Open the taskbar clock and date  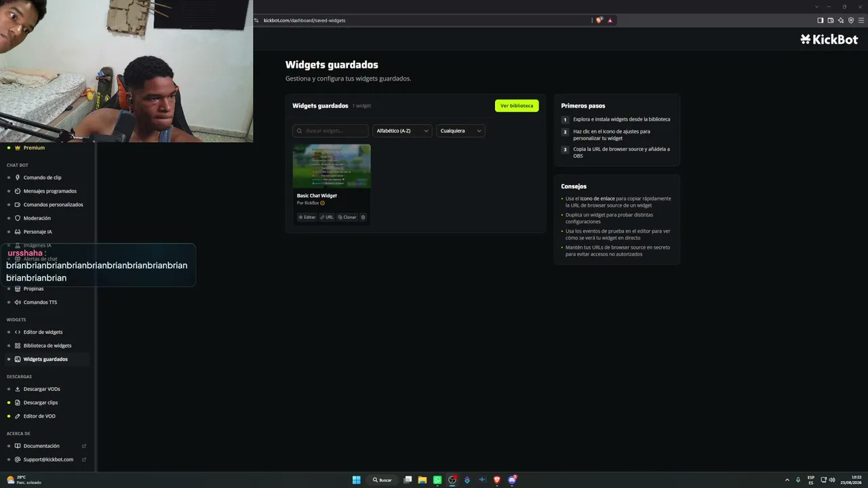tap(851, 480)
